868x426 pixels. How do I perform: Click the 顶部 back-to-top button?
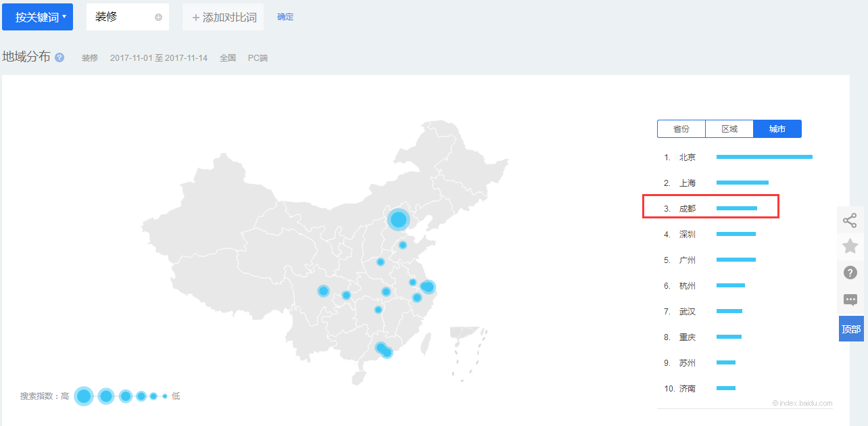click(x=851, y=329)
